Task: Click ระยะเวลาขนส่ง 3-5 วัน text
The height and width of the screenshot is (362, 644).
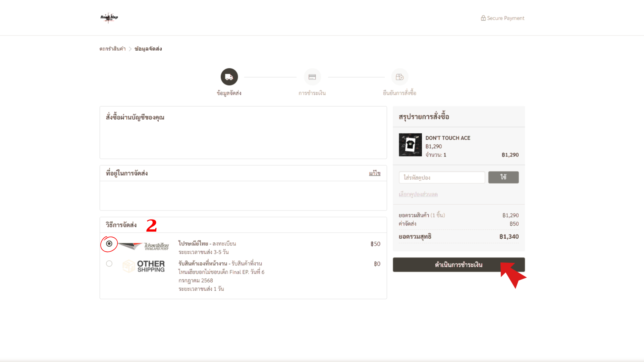Action: coord(204,252)
